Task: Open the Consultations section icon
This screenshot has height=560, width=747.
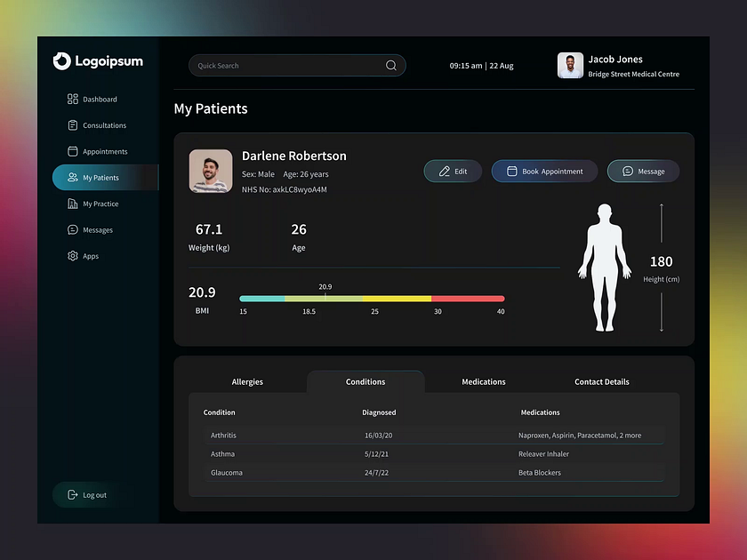Action: click(x=75, y=124)
